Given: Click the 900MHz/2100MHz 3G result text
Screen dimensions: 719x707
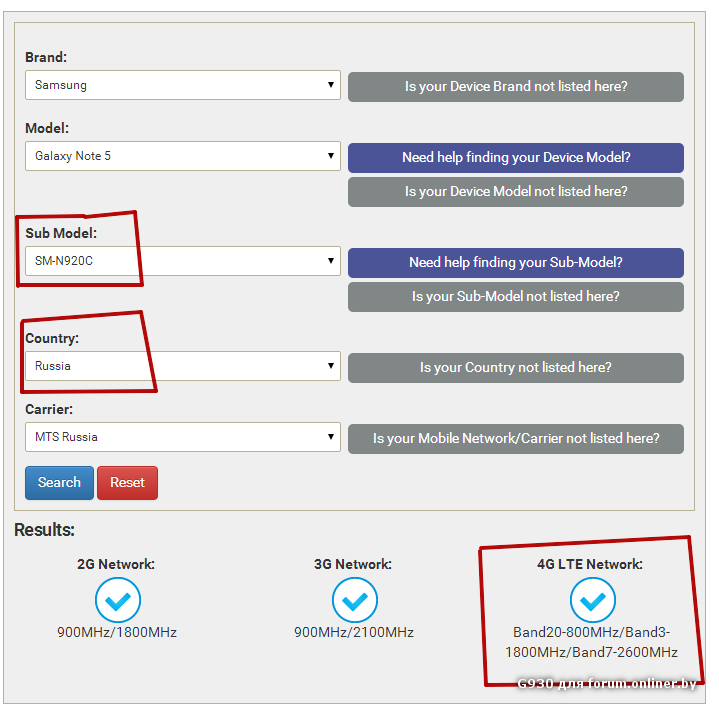Looking at the screenshot, I should tap(354, 632).
